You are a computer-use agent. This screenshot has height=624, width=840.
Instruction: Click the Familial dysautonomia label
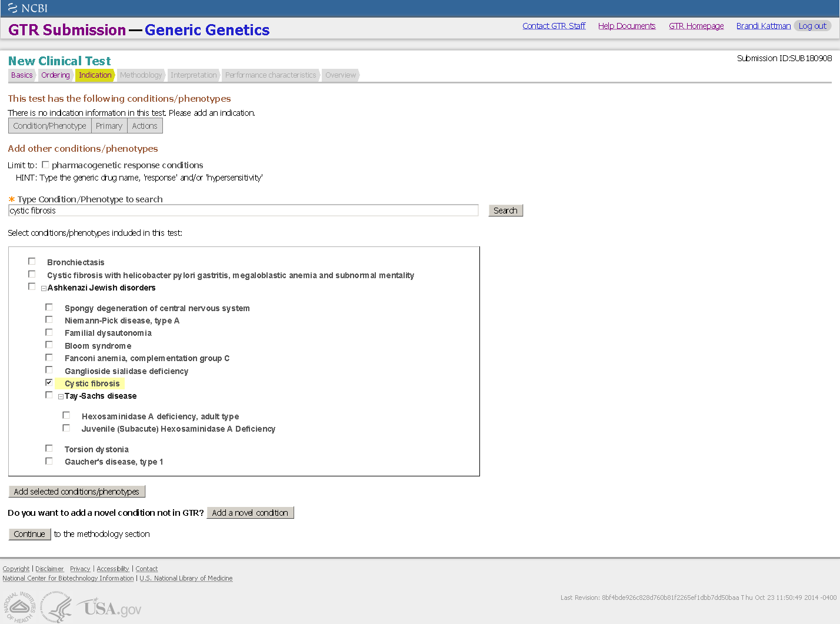[x=108, y=333]
